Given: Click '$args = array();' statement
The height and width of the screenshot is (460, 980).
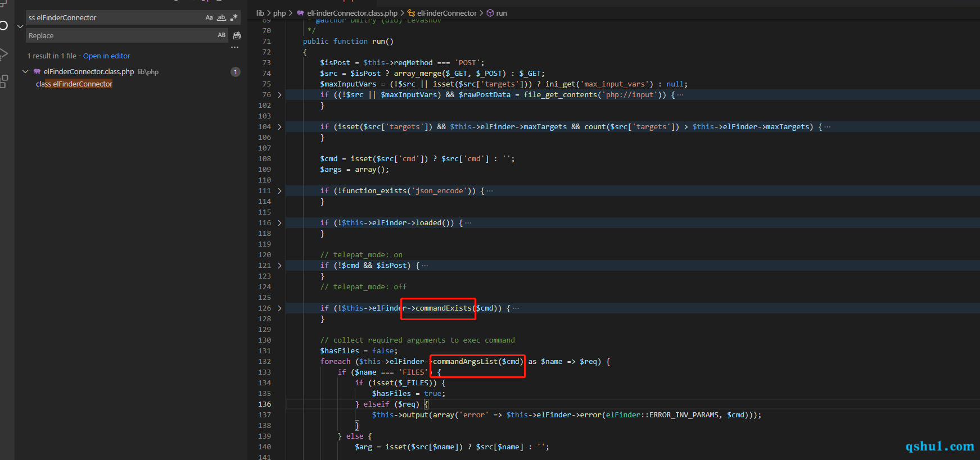Looking at the screenshot, I should point(354,170).
